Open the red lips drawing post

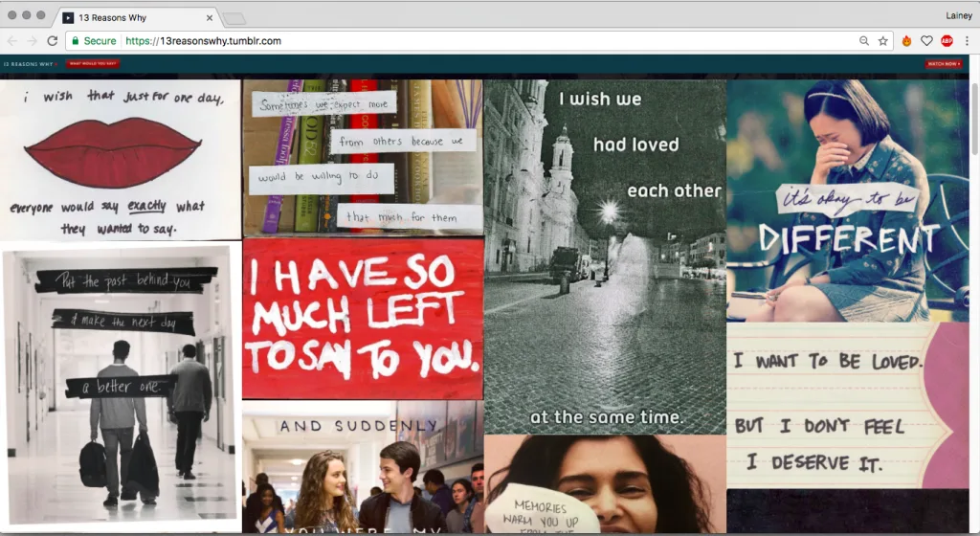[x=120, y=160]
